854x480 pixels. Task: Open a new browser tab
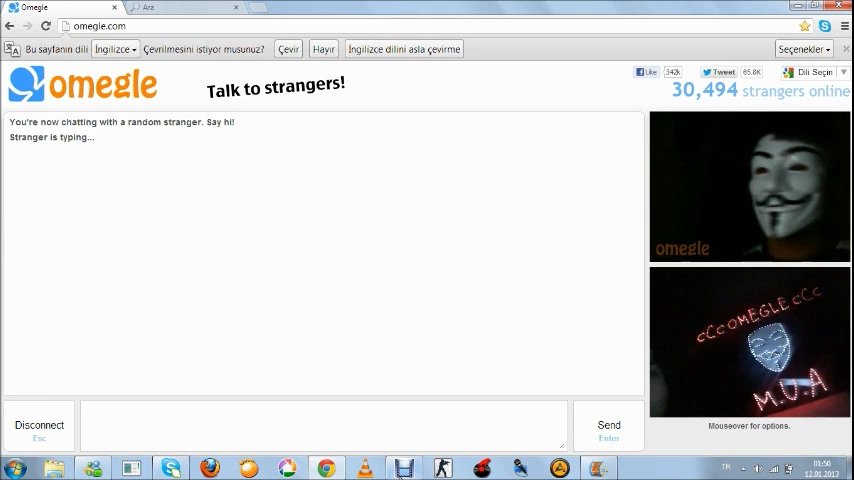coord(258,8)
